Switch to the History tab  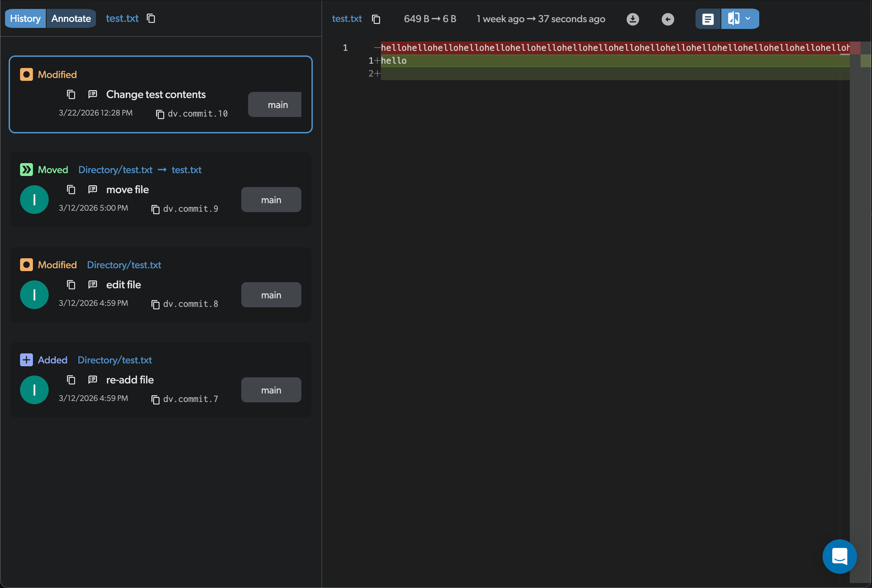pyautogui.click(x=25, y=18)
